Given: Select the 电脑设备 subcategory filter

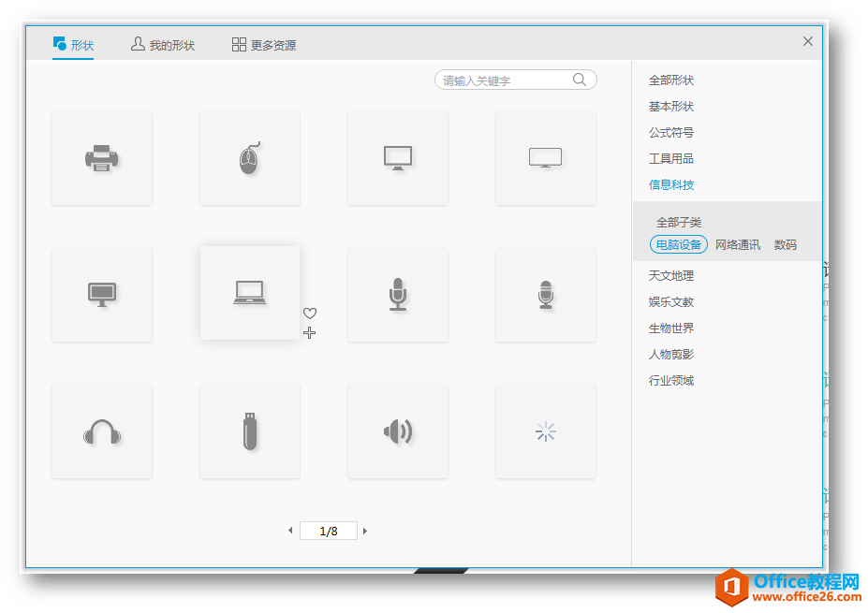Looking at the screenshot, I should [678, 244].
